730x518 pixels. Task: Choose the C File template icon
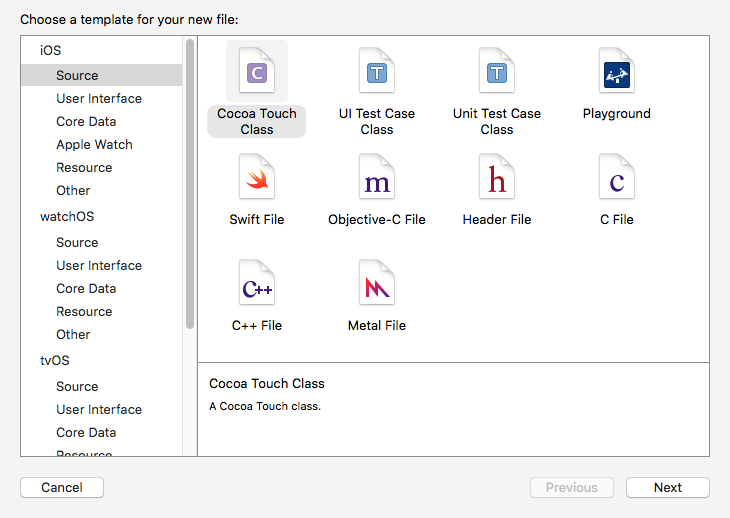pyautogui.click(x=617, y=178)
